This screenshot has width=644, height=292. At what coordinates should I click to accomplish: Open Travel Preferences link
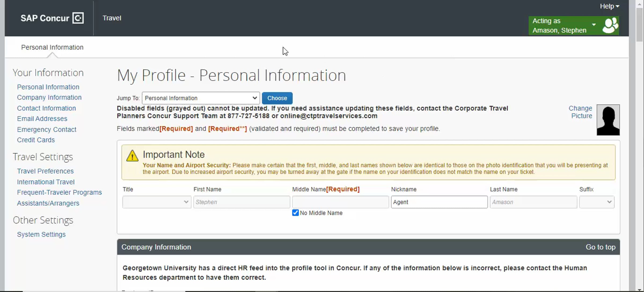[x=45, y=171]
